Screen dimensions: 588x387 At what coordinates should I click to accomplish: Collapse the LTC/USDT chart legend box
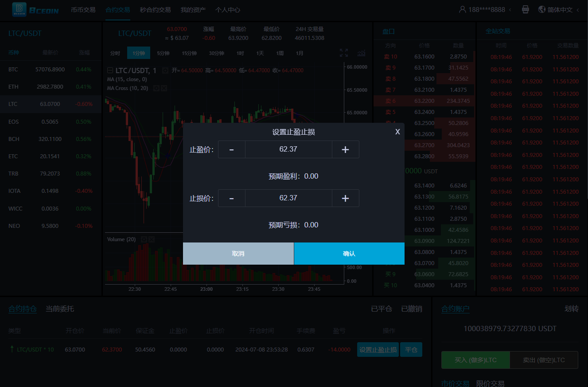110,70
